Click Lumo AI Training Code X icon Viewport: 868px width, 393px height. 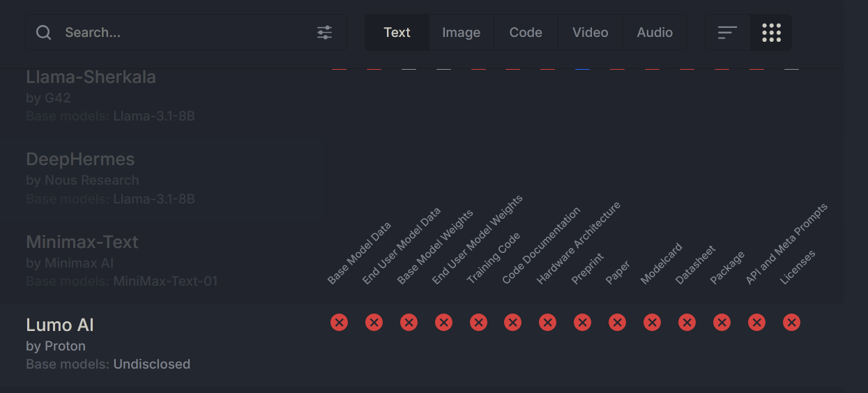[x=478, y=322]
